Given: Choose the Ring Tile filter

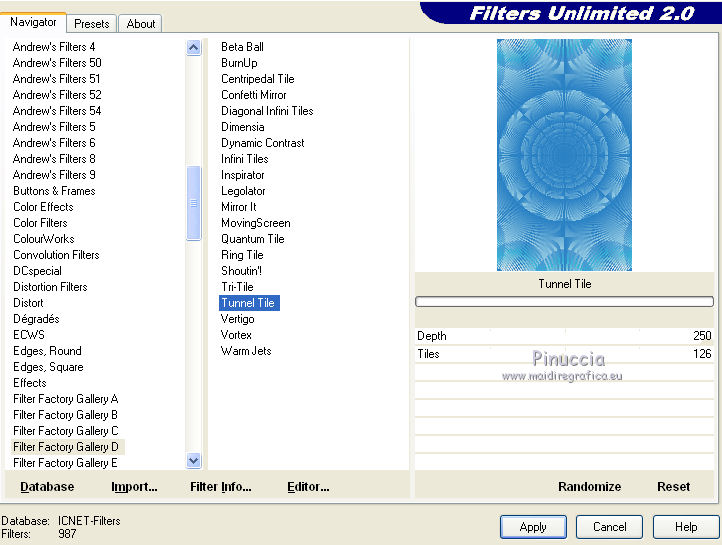Looking at the screenshot, I should pyautogui.click(x=242, y=255).
